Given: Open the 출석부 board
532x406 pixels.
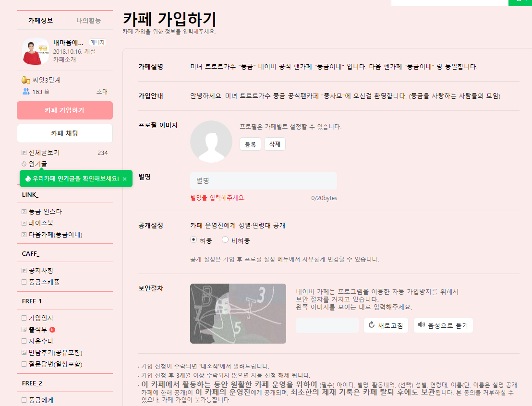Looking at the screenshot, I should click(38, 330).
